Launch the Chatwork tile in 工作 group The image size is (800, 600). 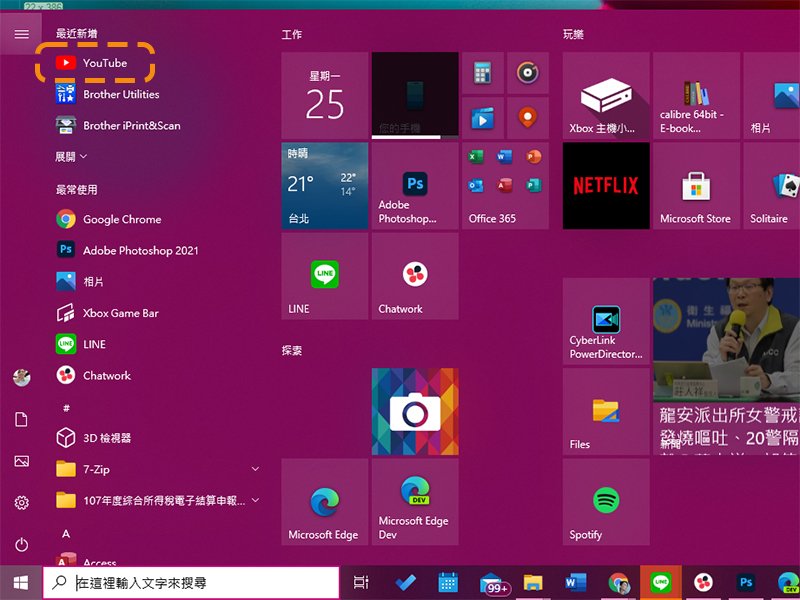click(415, 276)
